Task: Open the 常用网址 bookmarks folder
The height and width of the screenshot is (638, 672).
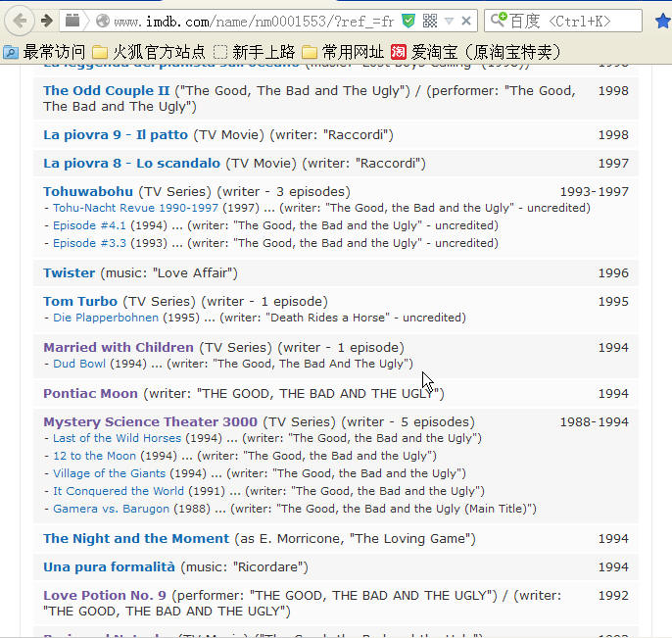Action: (343, 52)
